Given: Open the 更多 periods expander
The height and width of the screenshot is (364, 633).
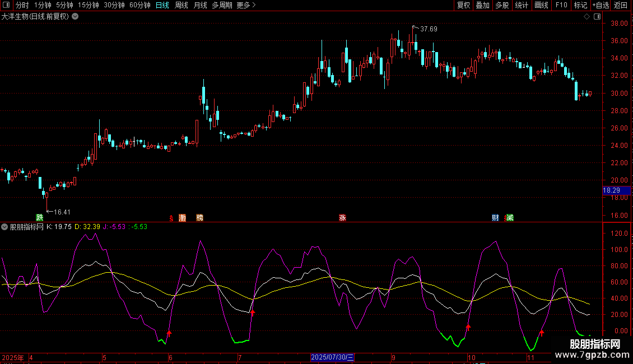Looking at the screenshot, I should coord(246,6).
